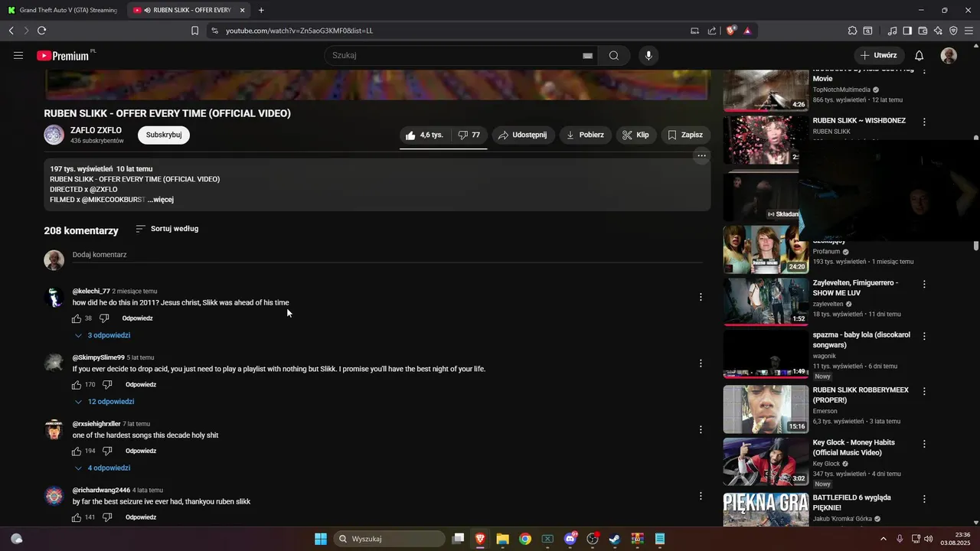Open options menu for richardwang2446 comment

point(701,496)
